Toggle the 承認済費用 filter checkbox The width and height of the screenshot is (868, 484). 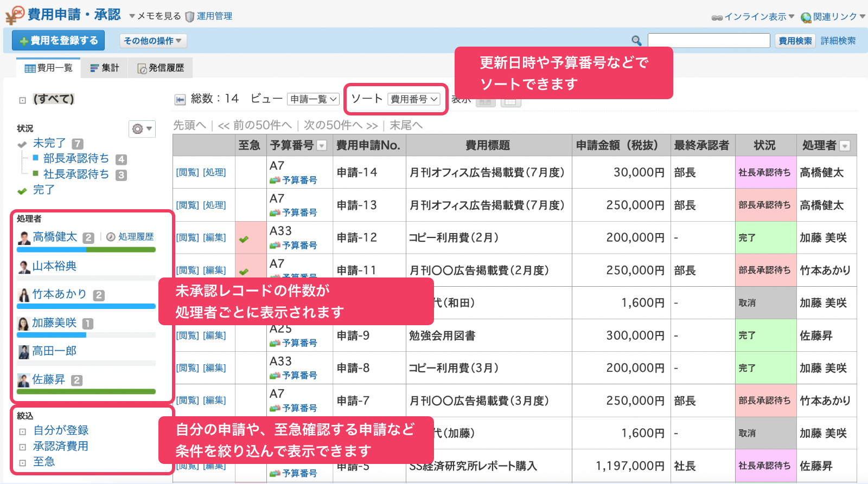point(23,448)
